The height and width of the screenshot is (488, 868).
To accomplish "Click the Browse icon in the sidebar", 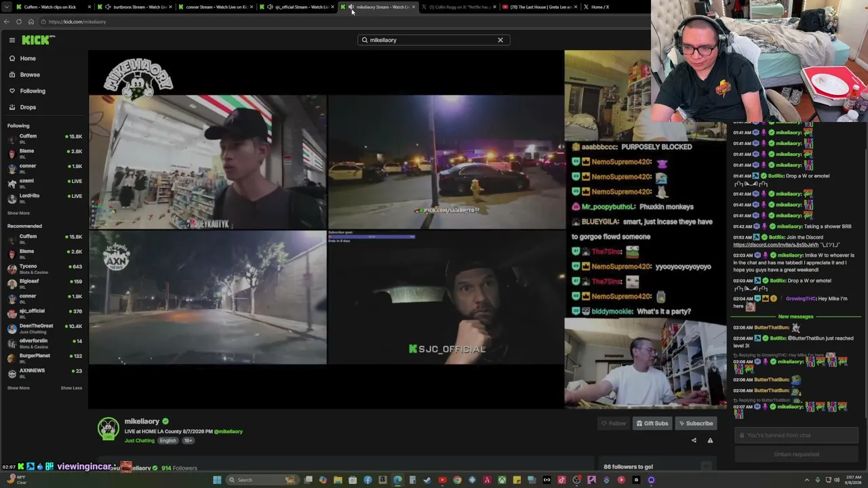I will click(x=12, y=75).
